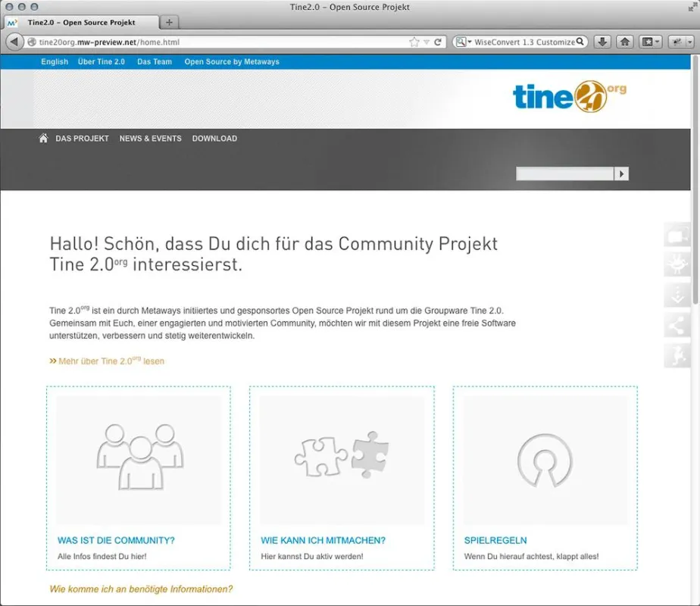700x606 pixels.
Task: Open the address bar history dropdown arrow
Action: pos(427,42)
